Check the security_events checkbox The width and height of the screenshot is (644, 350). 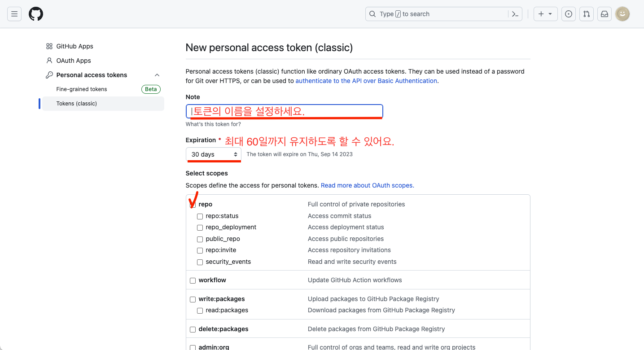(x=200, y=262)
